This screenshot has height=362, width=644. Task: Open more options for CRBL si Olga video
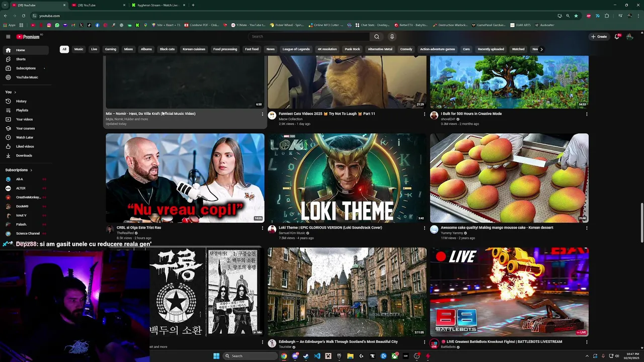click(x=262, y=228)
